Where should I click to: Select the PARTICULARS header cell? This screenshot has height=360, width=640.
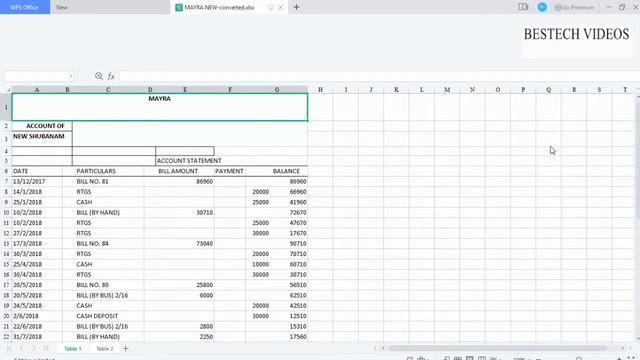(103, 171)
